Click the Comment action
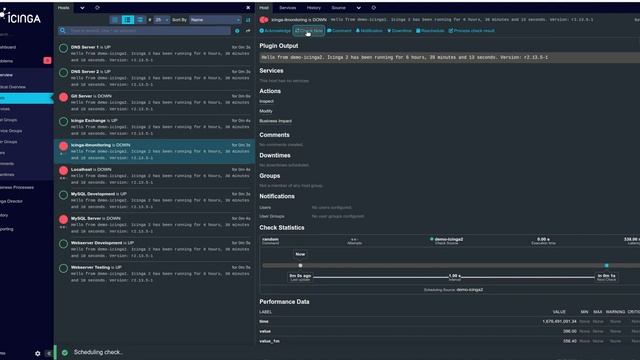640x360 pixels. tap(339, 31)
